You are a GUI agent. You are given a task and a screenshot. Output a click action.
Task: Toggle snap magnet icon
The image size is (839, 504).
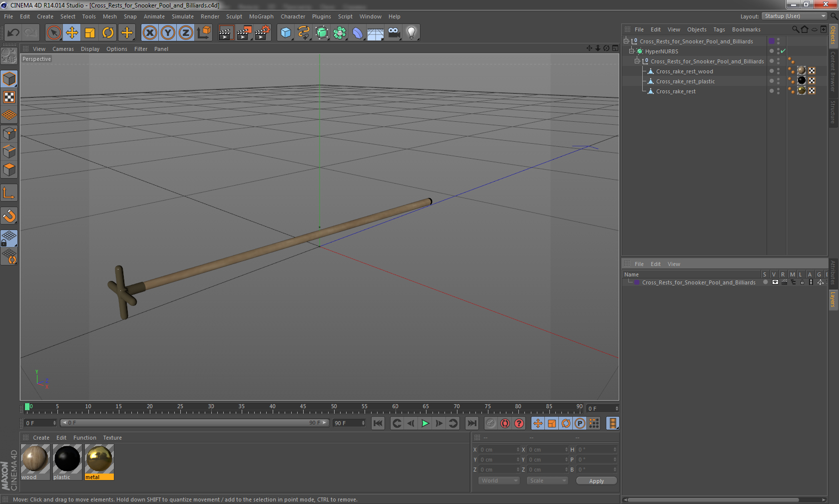pyautogui.click(x=9, y=216)
